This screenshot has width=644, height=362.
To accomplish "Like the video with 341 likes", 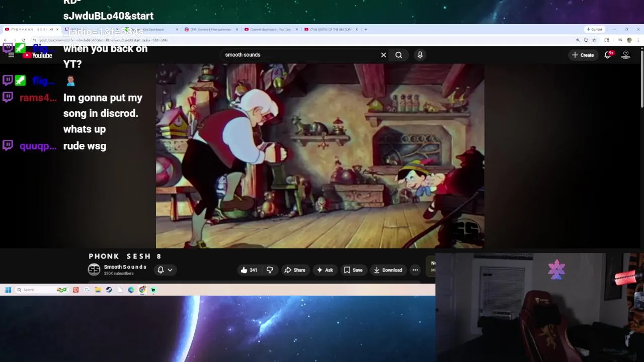I will (249, 270).
